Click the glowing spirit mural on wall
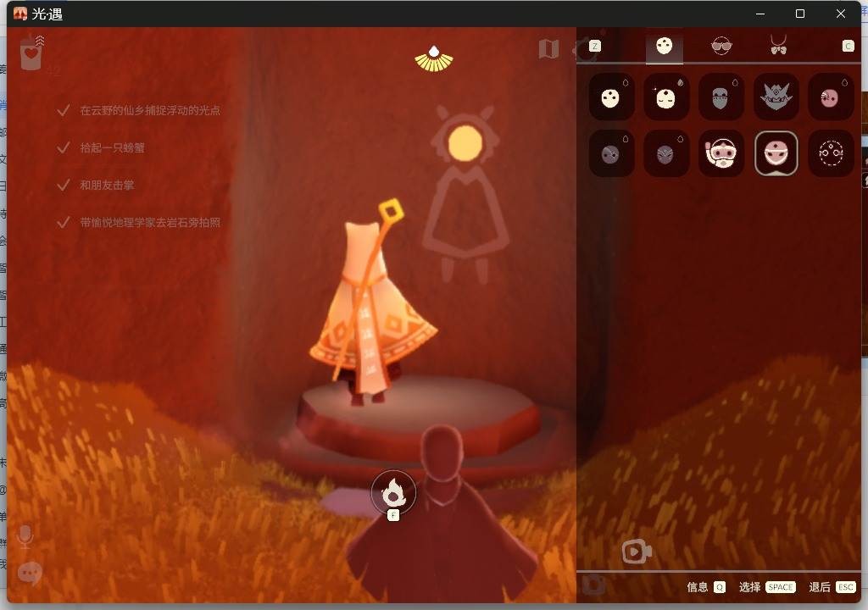Screen dimensions: 868x610 (x=465, y=194)
